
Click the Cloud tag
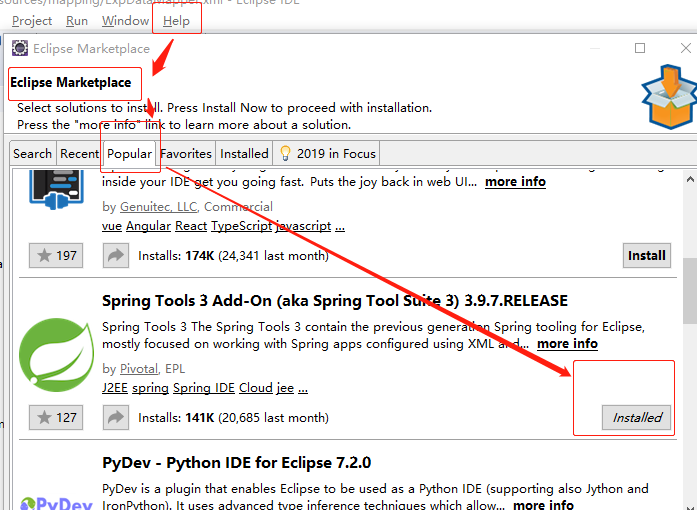(x=256, y=388)
